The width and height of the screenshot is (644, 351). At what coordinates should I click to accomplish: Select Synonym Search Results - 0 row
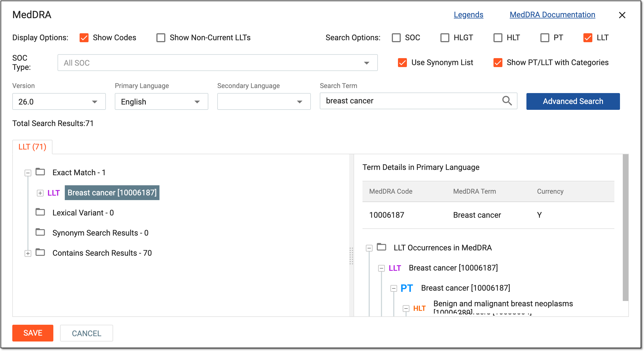[101, 233]
